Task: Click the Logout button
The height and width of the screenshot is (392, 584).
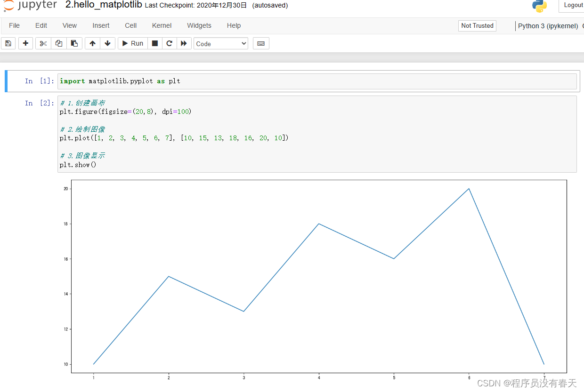Action: pos(573,5)
